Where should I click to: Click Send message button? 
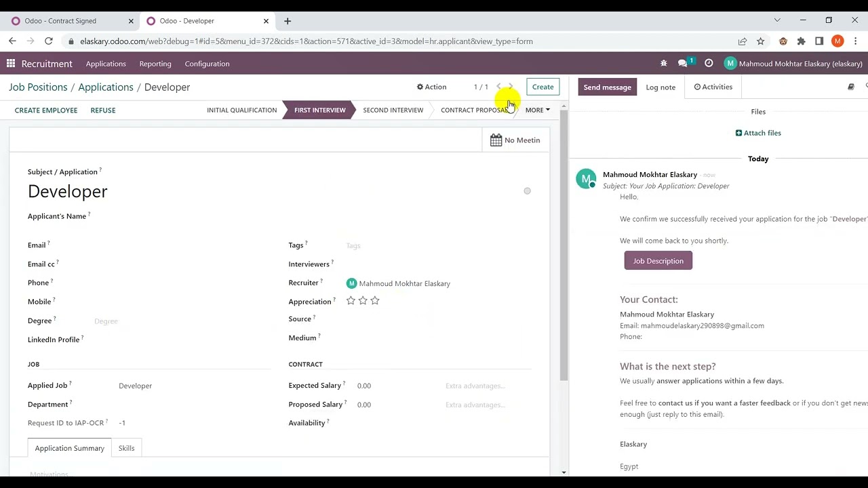click(x=607, y=87)
